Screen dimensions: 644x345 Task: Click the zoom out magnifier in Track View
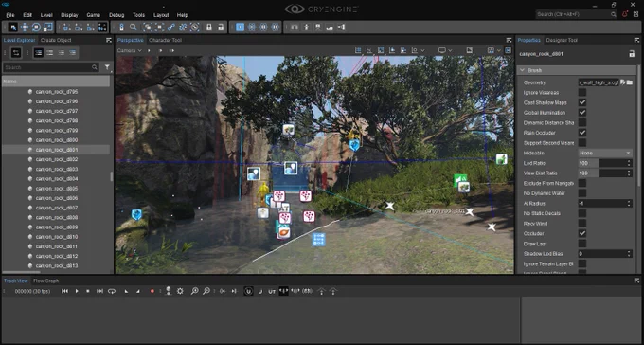pyautogui.click(x=206, y=291)
